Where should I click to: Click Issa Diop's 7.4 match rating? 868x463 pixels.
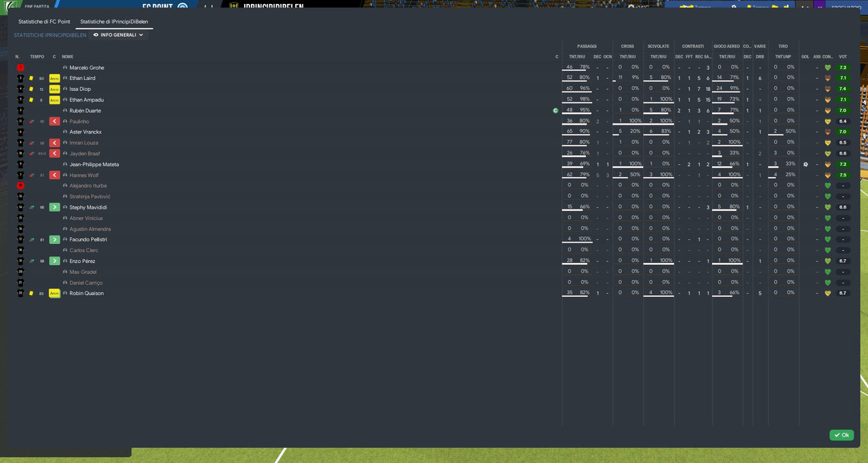pos(843,89)
